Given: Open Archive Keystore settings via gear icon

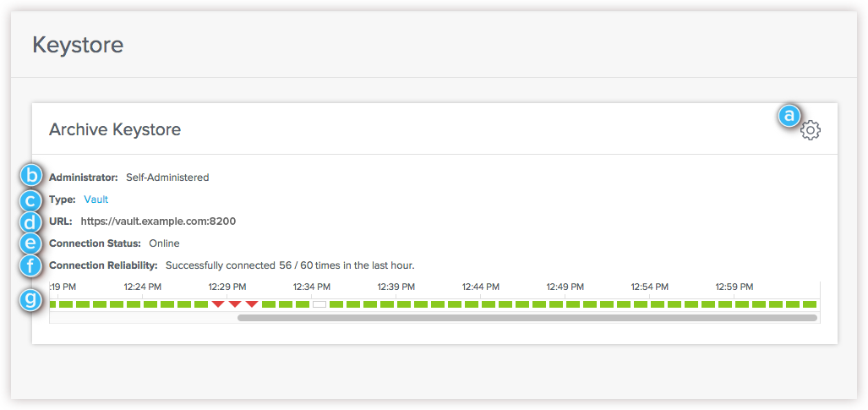Looking at the screenshot, I should [811, 130].
